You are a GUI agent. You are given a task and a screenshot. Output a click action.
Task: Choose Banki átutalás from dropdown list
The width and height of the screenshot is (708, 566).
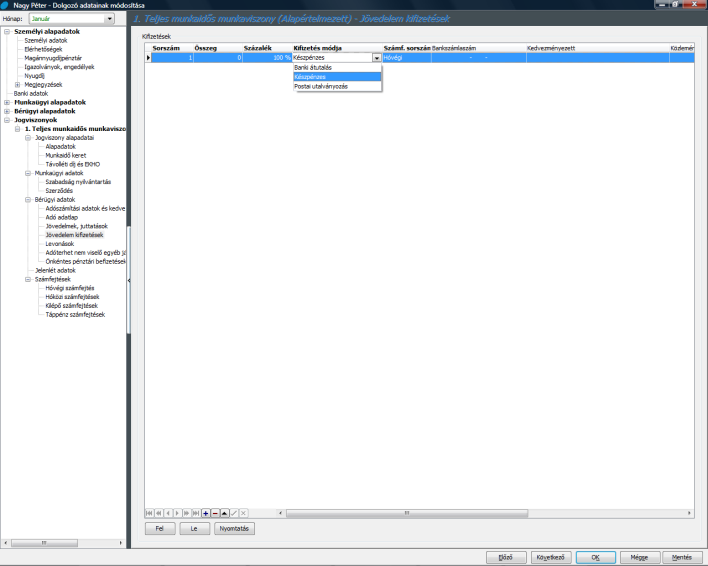(337, 68)
